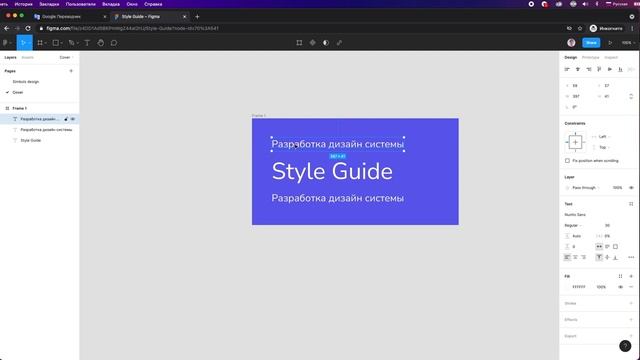Align selection horizontal centers
This screenshot has width=640, height=360.
(x=578, y=69)
